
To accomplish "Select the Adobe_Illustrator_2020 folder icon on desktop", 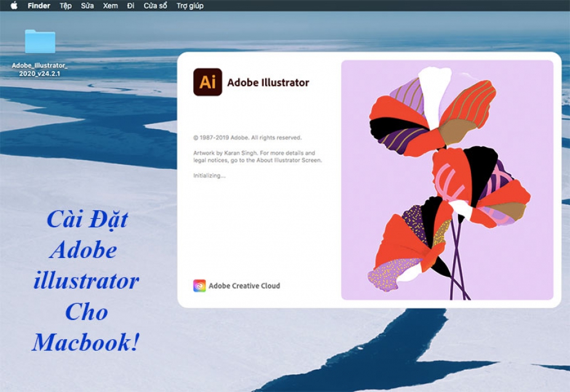I will [40, 42].
